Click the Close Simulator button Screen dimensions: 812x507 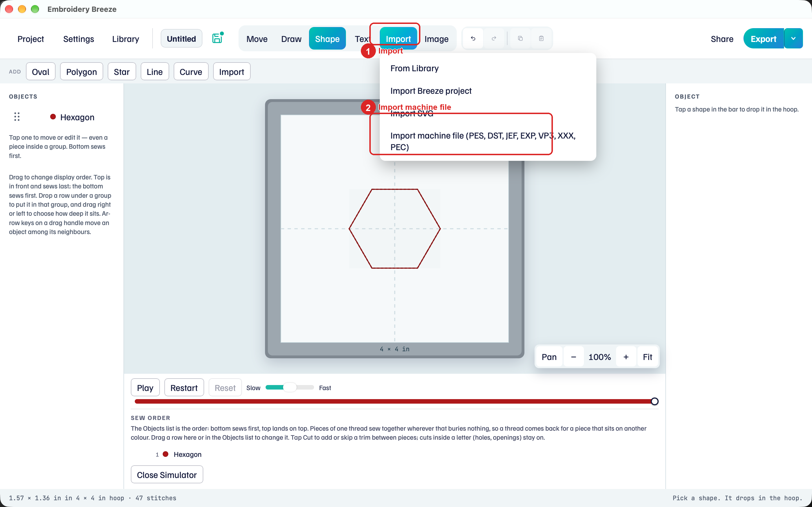point(167,475)
